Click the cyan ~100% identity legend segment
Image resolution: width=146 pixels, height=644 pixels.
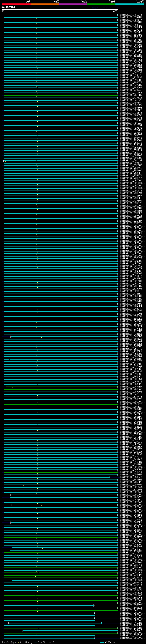tap(130, 4)
